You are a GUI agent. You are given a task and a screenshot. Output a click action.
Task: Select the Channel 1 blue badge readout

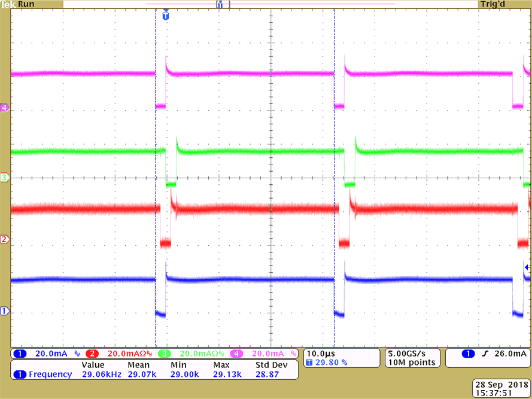pyautogui.click(x=21, y=354)
